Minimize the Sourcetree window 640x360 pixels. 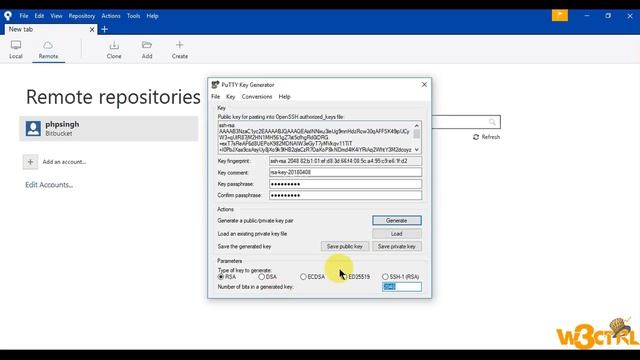pos(587,16)
